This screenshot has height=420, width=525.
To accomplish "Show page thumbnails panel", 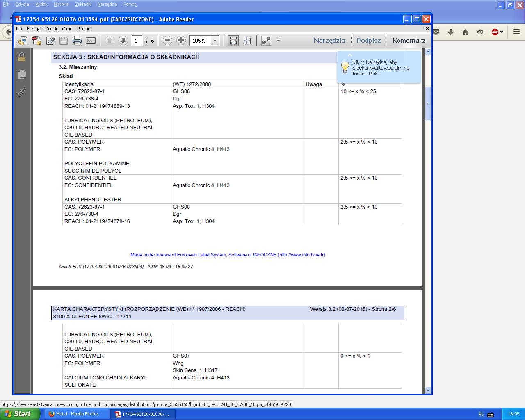I will pyautogui.click(x=22, y=74).
